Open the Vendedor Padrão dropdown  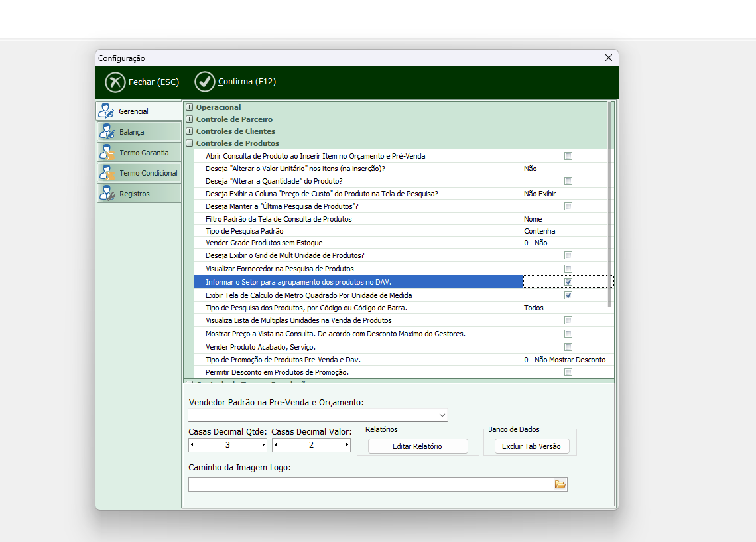point(442,415)
